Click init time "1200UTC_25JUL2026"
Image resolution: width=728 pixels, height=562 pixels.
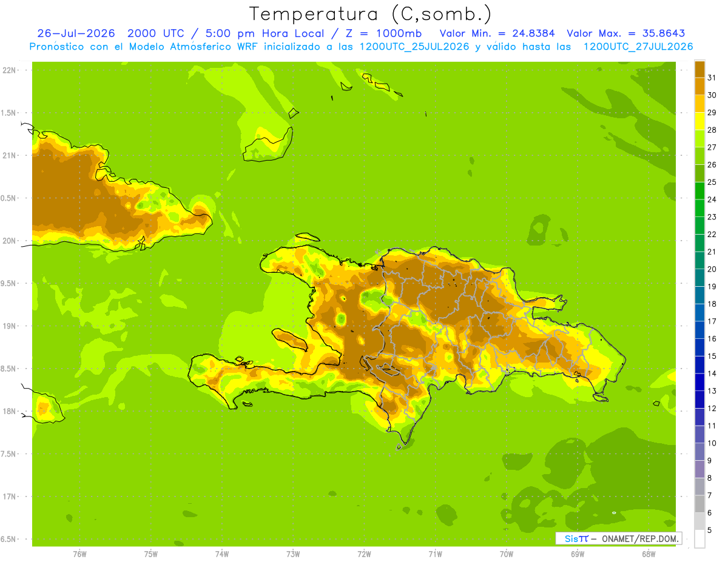click(414, 46)
